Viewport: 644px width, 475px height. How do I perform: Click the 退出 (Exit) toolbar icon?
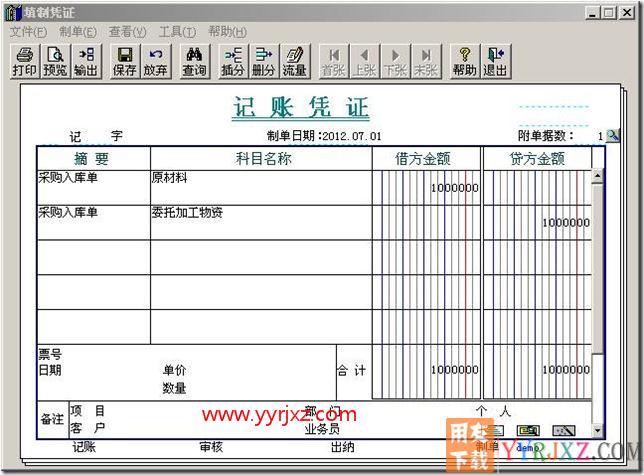[495, 62]
